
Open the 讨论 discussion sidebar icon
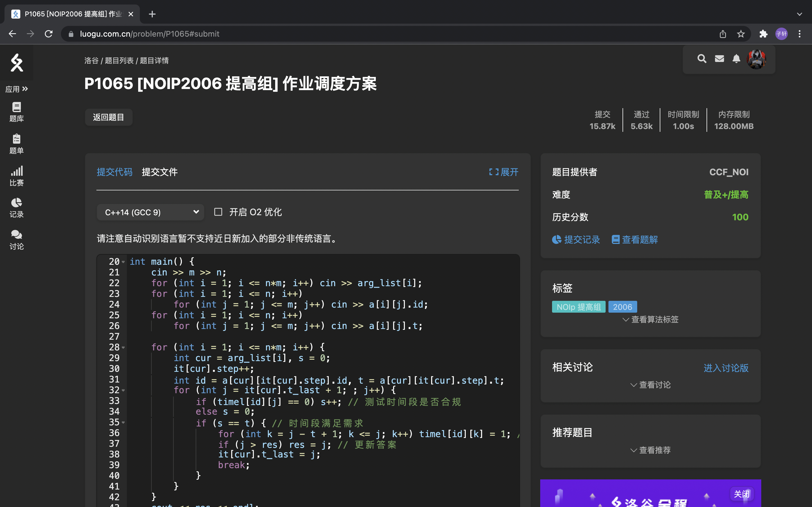coord(16,239)
